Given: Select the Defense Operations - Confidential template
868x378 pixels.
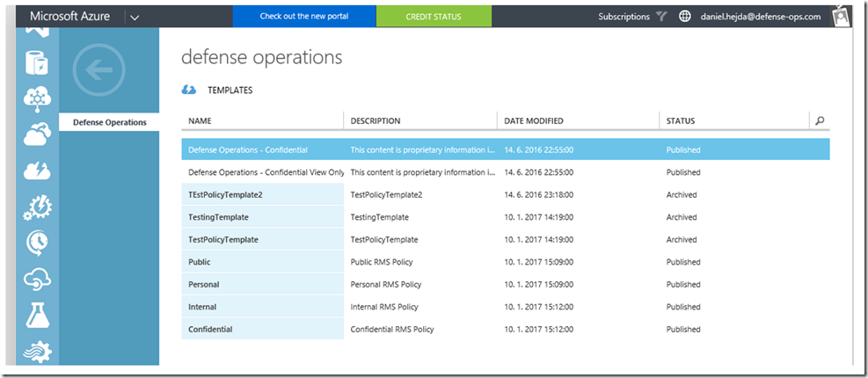Looking at the screenshot, I should coord(248,150).
